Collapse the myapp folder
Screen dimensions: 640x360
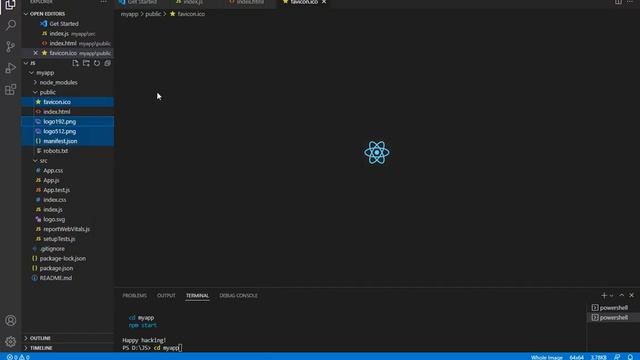[x=45, y=73]
